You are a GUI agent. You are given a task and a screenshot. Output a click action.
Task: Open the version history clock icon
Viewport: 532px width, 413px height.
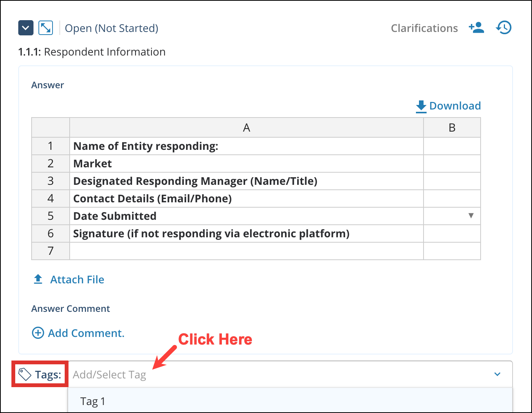click(503, 27)
